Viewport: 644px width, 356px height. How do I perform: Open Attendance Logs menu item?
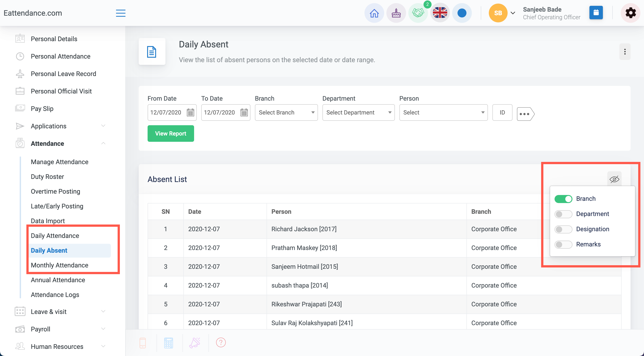[55, 295]
